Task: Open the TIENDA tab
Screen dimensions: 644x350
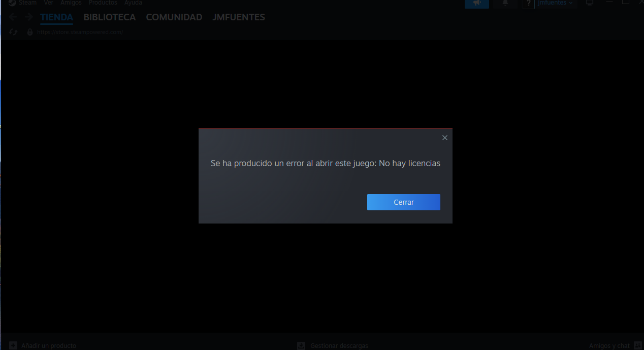Action: pos(56,17)
